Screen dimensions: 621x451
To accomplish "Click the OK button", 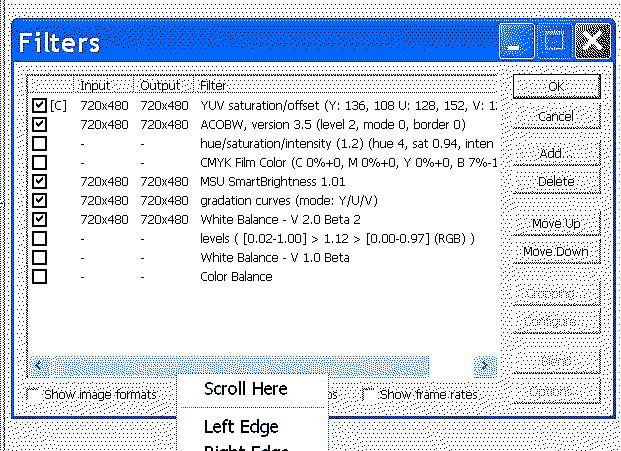I will point(556,86).
